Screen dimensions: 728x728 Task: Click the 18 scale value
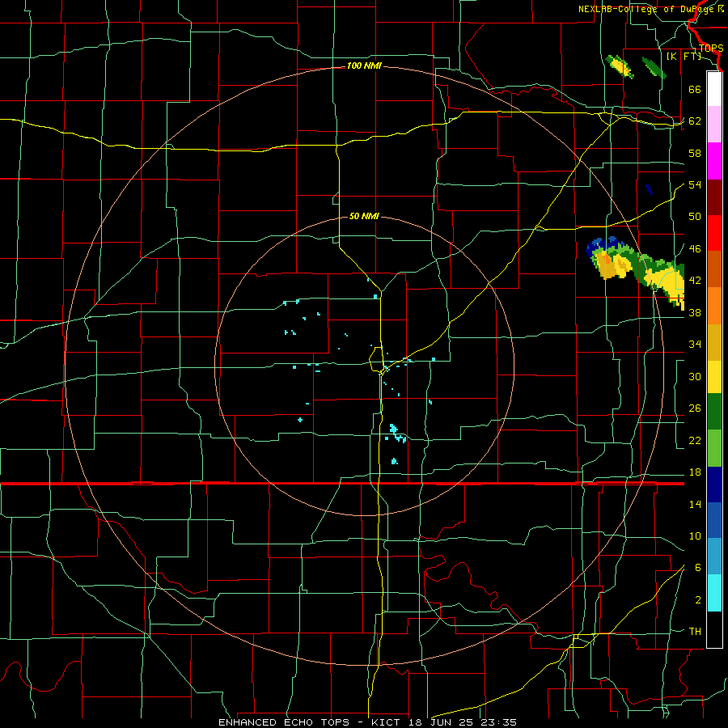[695, 472]
